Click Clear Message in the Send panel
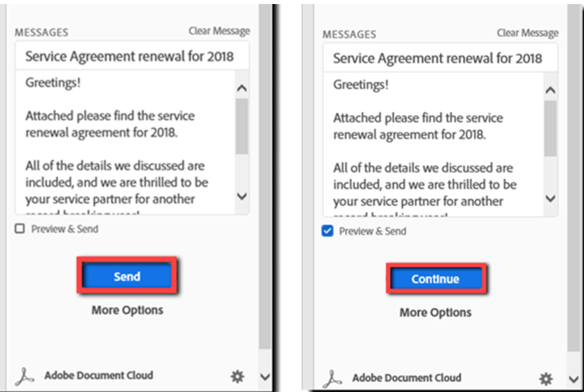The image size is (584, 392). 219,31
